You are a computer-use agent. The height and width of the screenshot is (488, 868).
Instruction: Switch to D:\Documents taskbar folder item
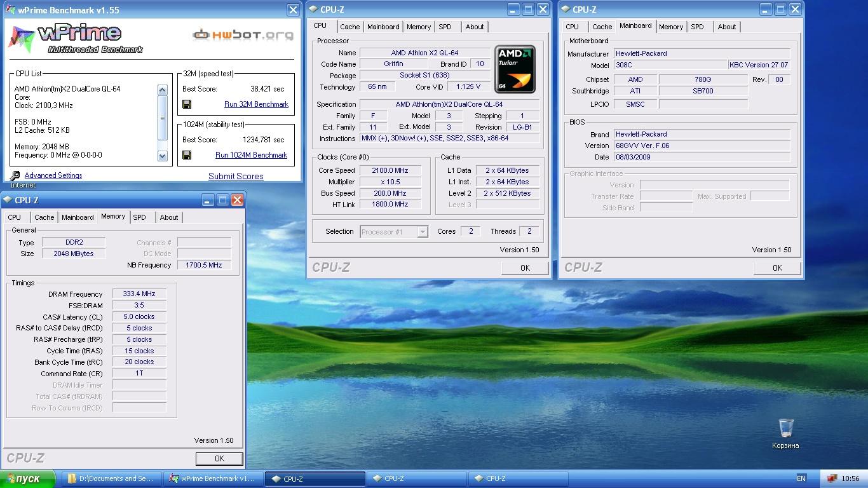(112, 478)
